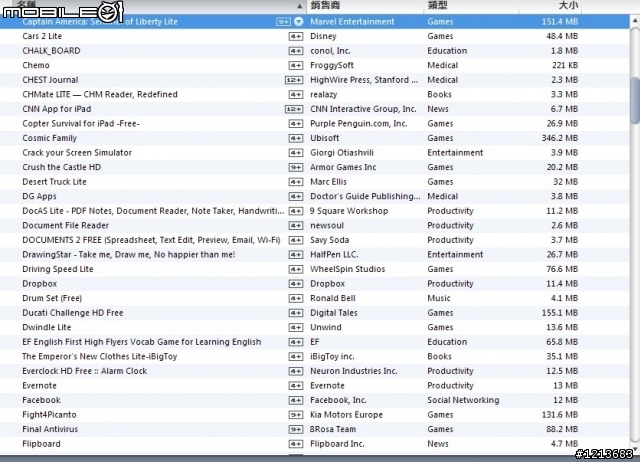Click 4+ rating badge on Cosmic Family row

tap(296, 138)
